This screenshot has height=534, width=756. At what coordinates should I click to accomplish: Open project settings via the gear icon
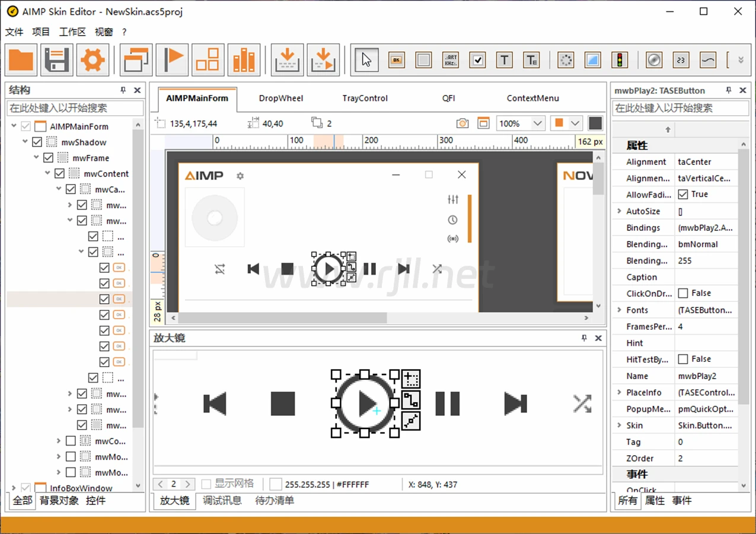[92, 60]
